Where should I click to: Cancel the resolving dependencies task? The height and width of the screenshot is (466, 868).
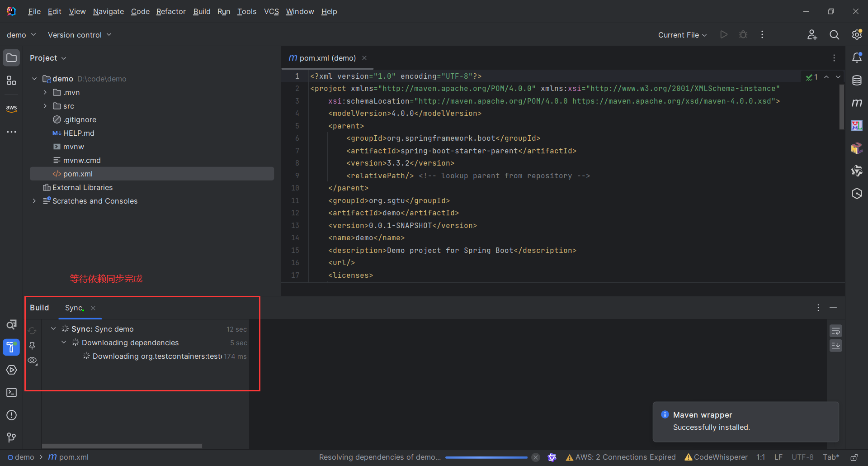pyautogui.click(x=536, y=457)
